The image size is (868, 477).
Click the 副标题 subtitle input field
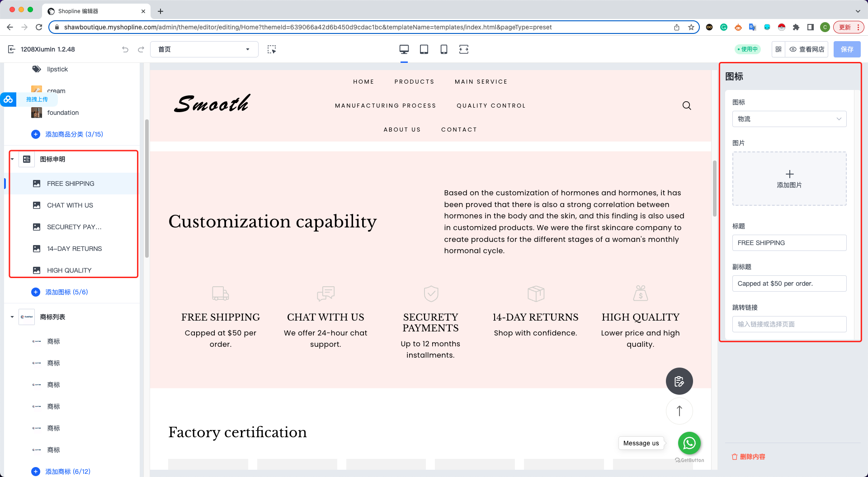point(789,283)
